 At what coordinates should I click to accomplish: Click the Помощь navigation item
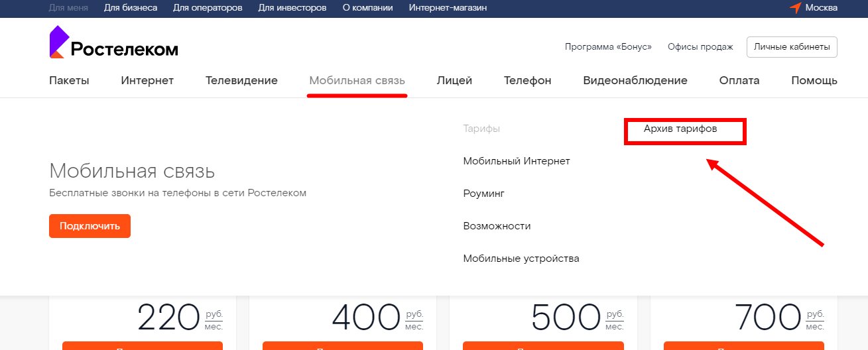(814, 81)
